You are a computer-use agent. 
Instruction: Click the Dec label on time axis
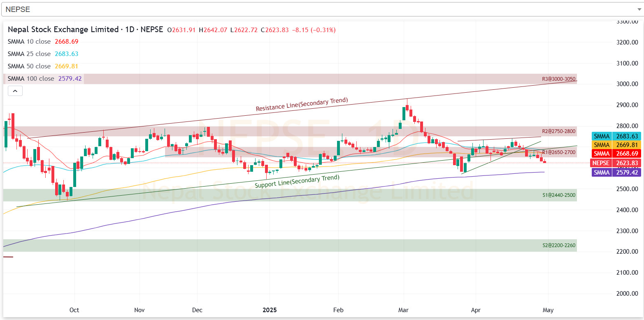click(197, 310)
